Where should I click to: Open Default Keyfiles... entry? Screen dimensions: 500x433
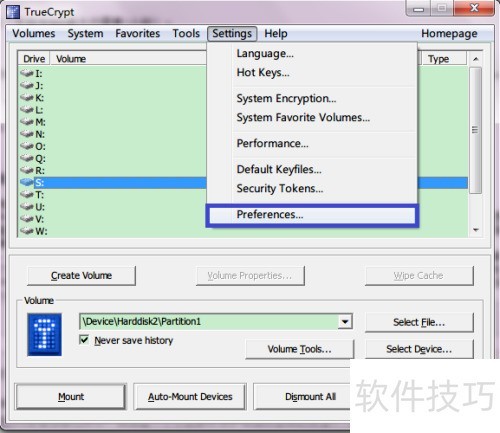coord(312,169)
